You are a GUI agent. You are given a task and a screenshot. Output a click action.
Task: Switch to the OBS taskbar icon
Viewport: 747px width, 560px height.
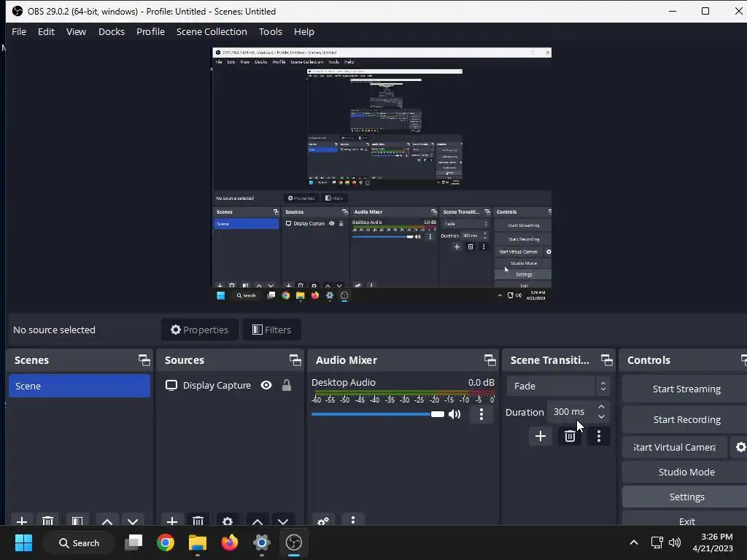click(x=294, y=542)
